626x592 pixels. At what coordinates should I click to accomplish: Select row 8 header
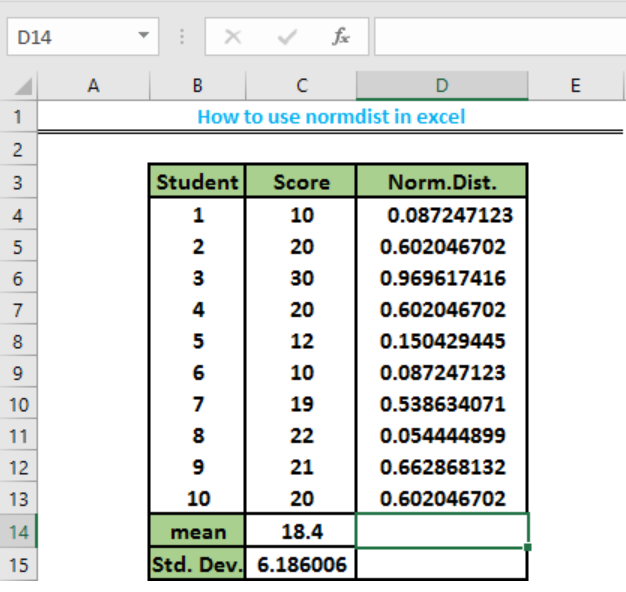18,342
